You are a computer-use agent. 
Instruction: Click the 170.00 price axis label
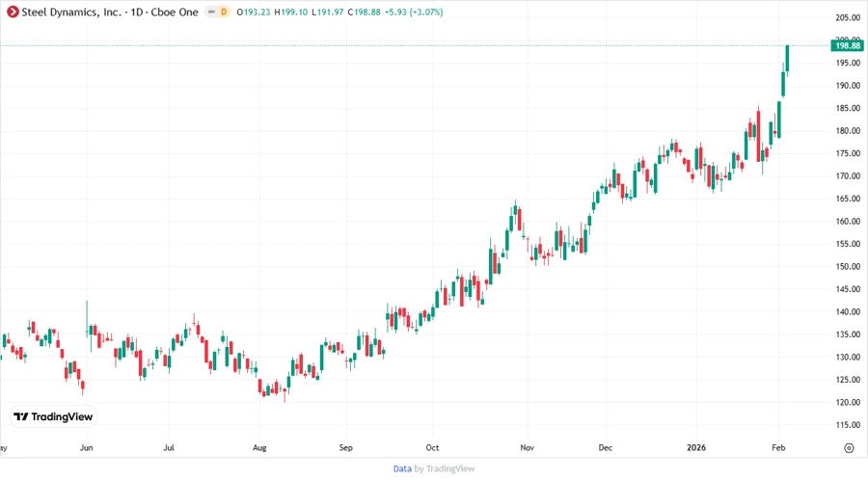coord(848,176)
